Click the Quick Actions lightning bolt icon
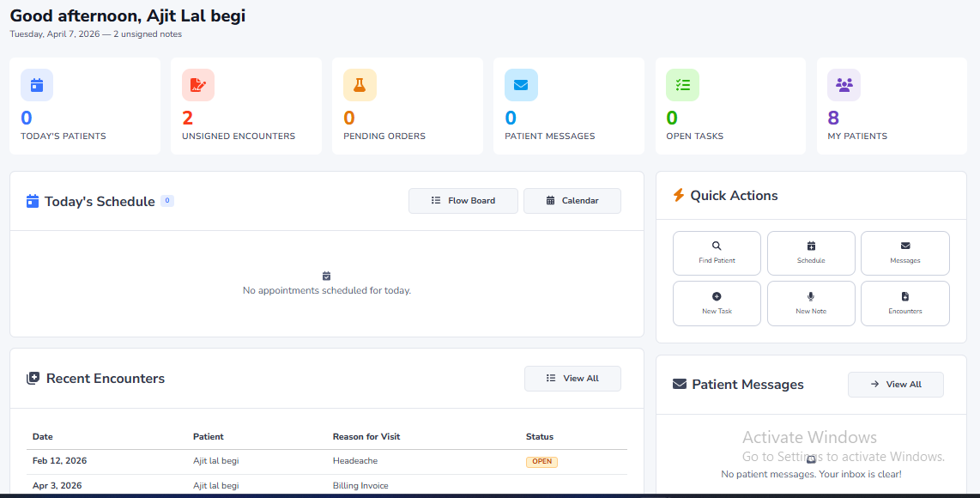Screen dimensions: 980x498 [678, 196]
